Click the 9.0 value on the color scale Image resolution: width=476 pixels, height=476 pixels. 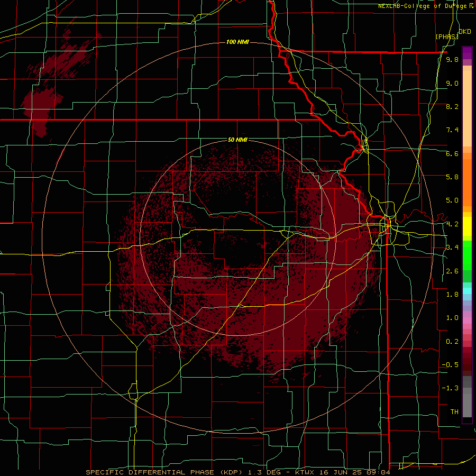(452, 83)
